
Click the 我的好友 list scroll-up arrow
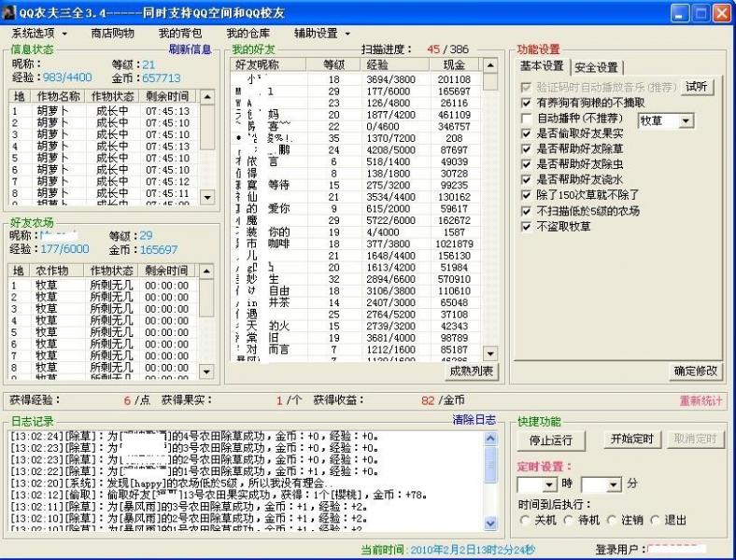(x=490, y=65)
